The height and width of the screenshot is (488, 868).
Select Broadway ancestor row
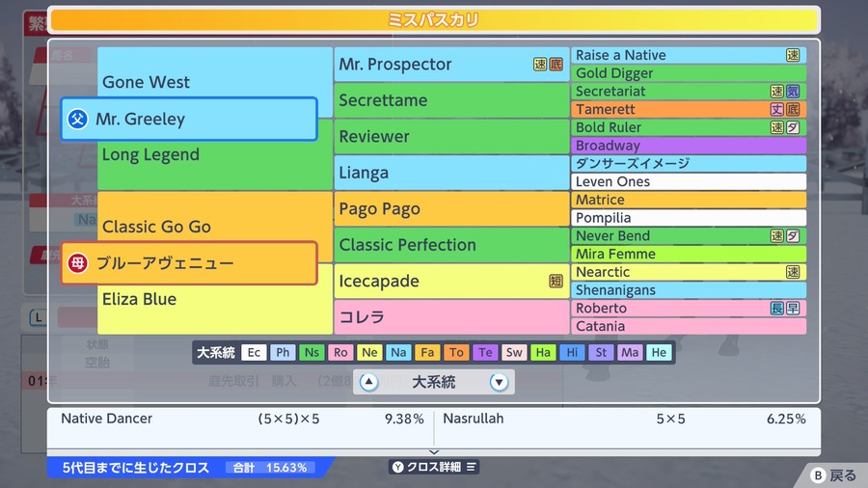(x=688, y=146)
